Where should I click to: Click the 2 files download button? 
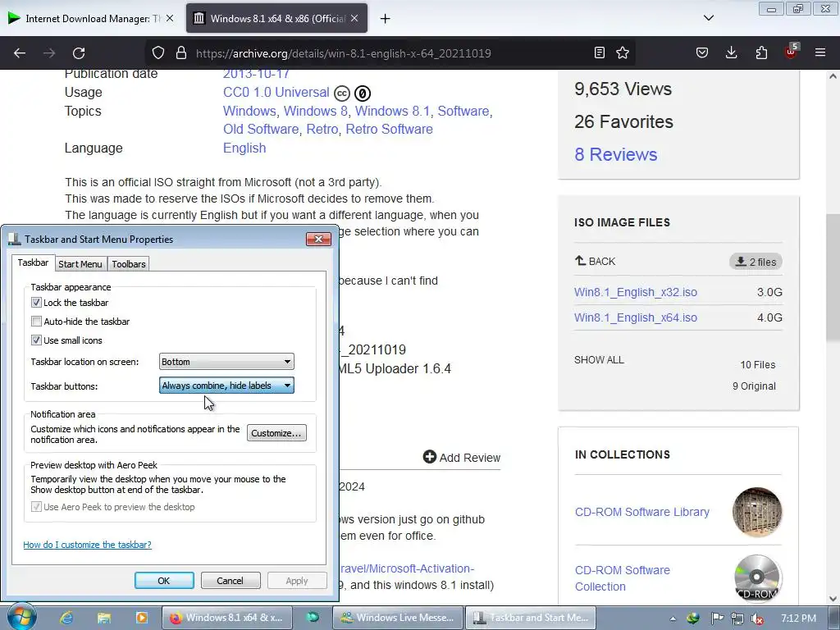point(756,262)
